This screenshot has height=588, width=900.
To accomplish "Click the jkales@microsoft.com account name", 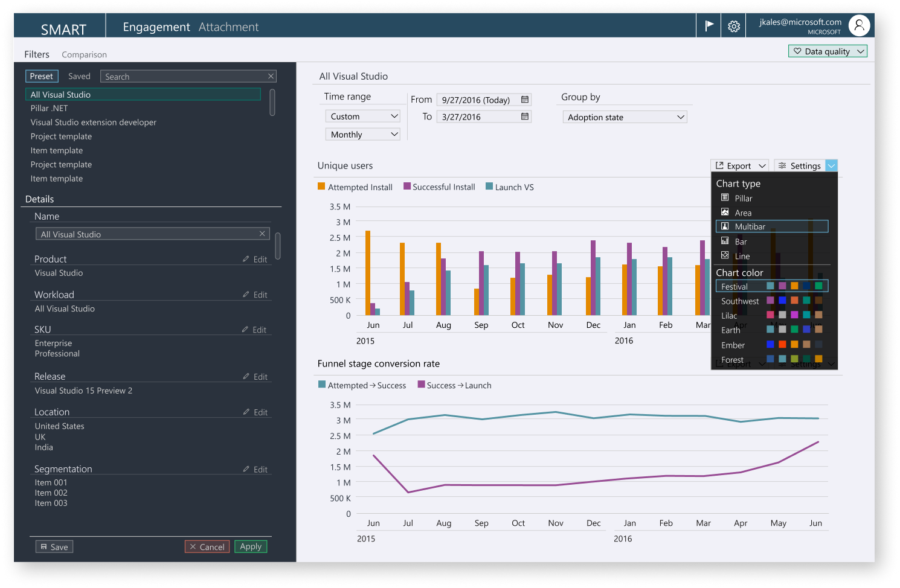I will 800,22.
